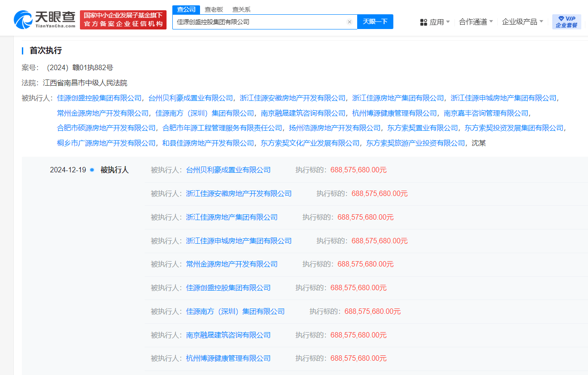Open 佳源创盛控股集团有限公司 in the 执行标的 row
Image resolution: width=588 pixels, height=375 pixels.
[x=228, y=287]
